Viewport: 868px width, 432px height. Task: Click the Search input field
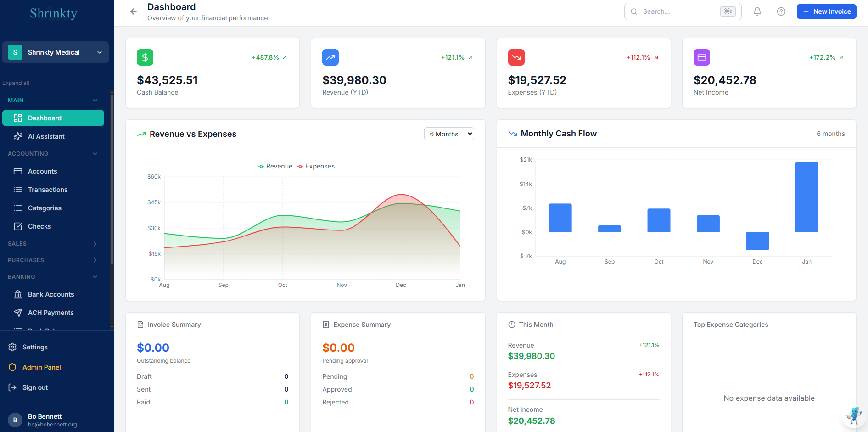point(679,11)
